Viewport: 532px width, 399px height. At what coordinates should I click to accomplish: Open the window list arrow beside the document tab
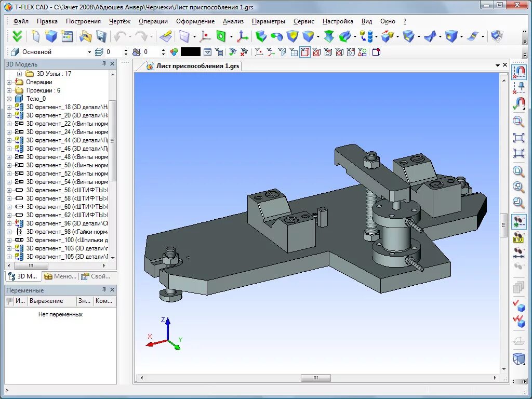[x=497, y=65]
